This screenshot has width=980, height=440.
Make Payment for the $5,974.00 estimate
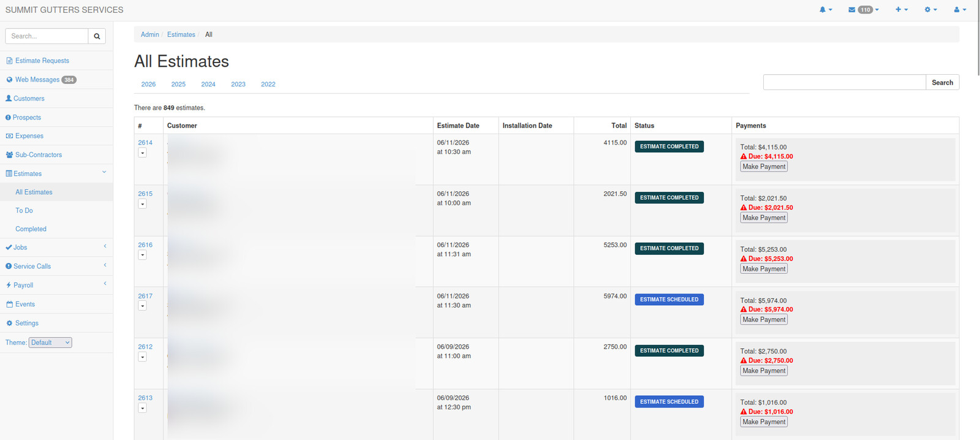(764, 320)
